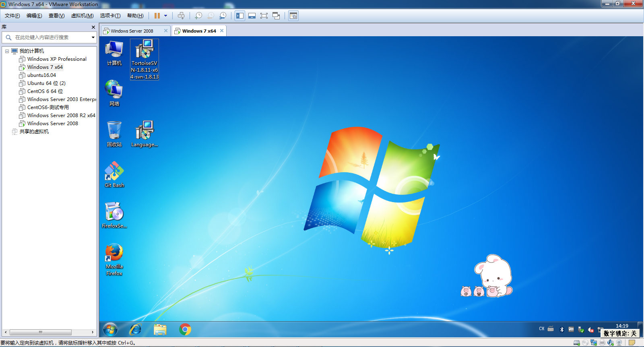The width and height of the screenshot is (644, 347).
Task: Click the sound card status bar icon
Action: [611, 343]
